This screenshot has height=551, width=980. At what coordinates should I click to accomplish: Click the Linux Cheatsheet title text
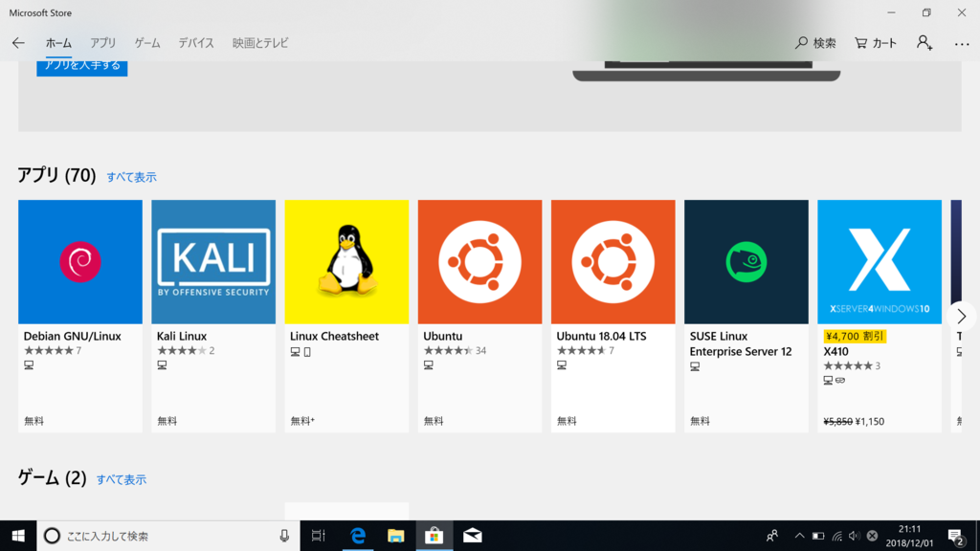(334, 336)
